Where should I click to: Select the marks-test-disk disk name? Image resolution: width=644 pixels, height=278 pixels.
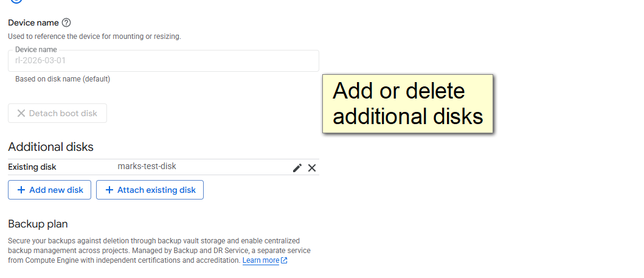pyautogui.click(x=147, y=166)
